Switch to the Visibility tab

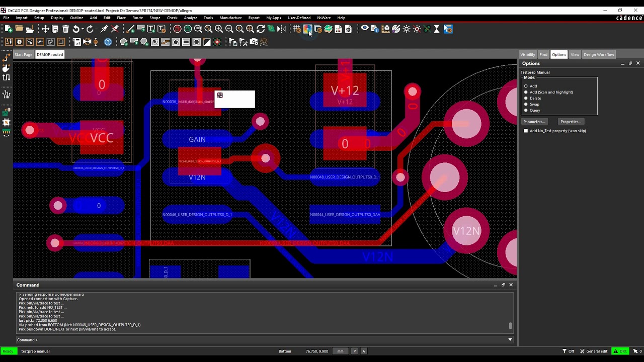(527, 54)
